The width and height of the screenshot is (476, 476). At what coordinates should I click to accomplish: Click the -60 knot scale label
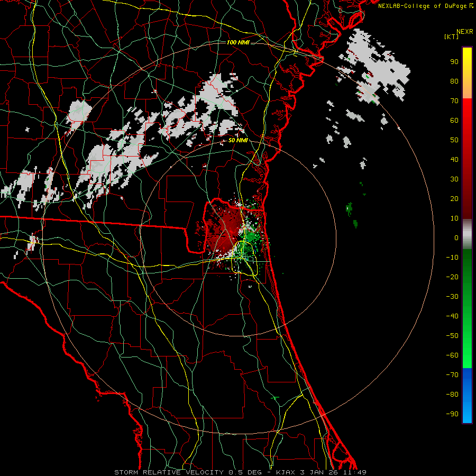(452, 355)
